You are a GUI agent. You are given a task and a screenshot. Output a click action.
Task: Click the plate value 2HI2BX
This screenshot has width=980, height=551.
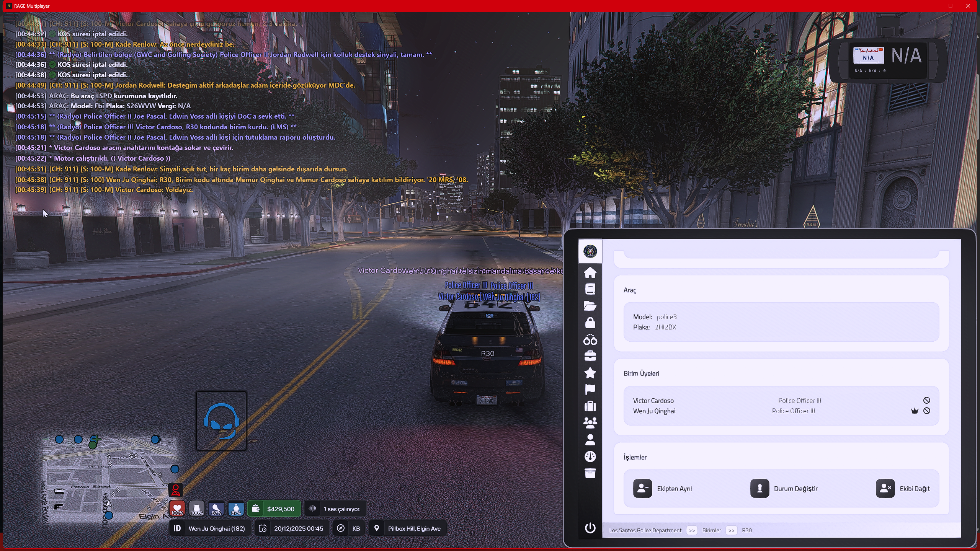666,327
